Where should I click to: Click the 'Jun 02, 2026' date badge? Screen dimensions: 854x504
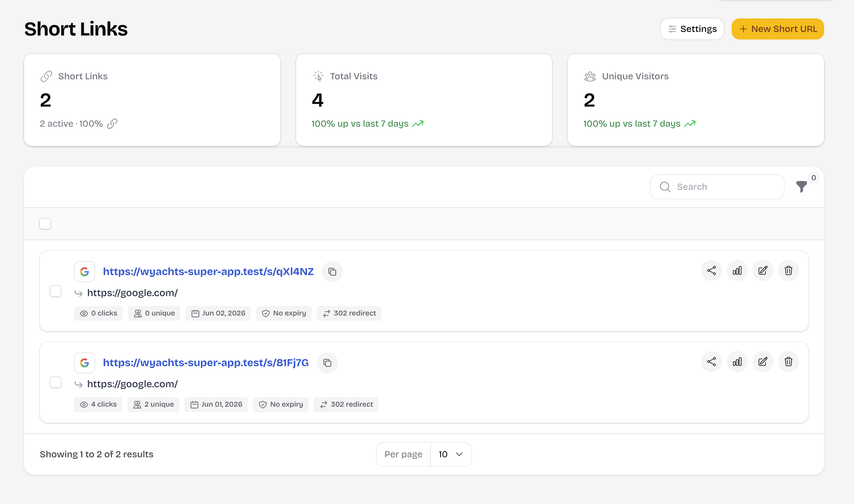[218, 313]
